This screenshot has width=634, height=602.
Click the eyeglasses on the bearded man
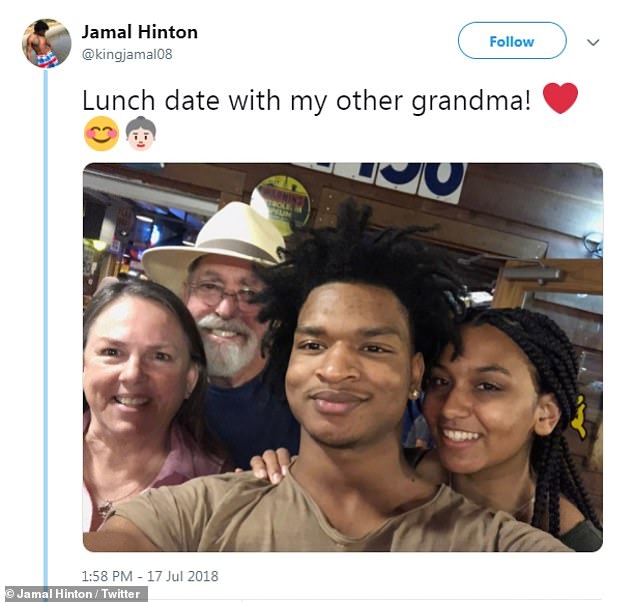coord(224,294)
